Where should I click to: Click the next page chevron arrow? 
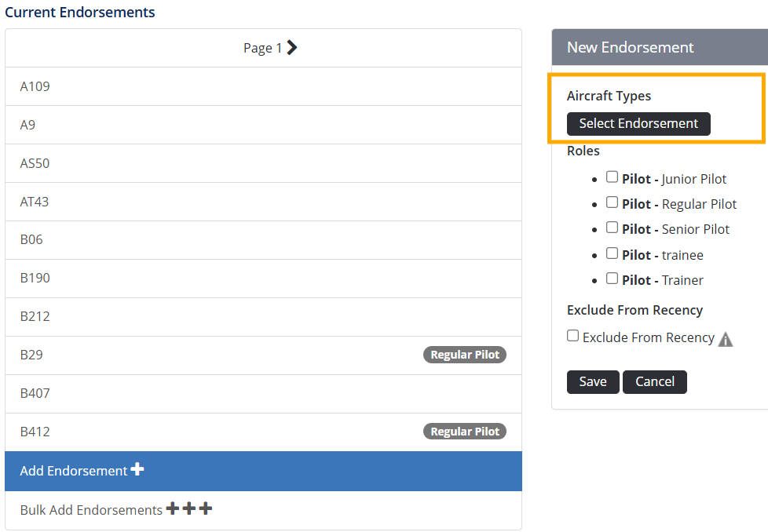pyautogui.click(x=292, y=48)
